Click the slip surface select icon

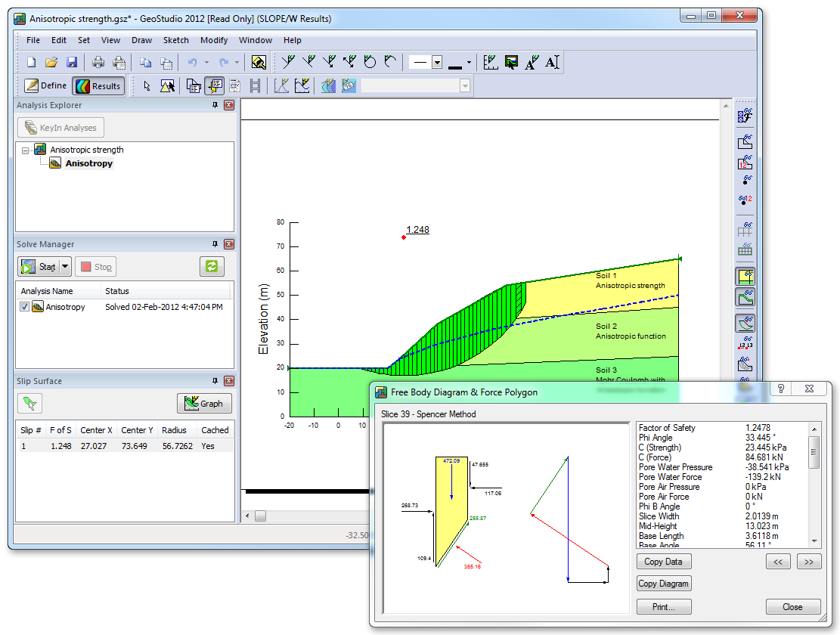[30, 403]
